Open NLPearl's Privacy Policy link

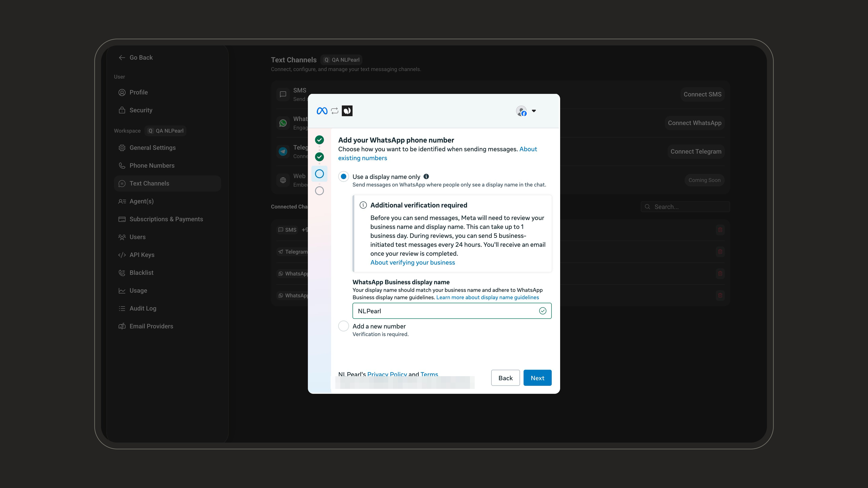(387, 374)
